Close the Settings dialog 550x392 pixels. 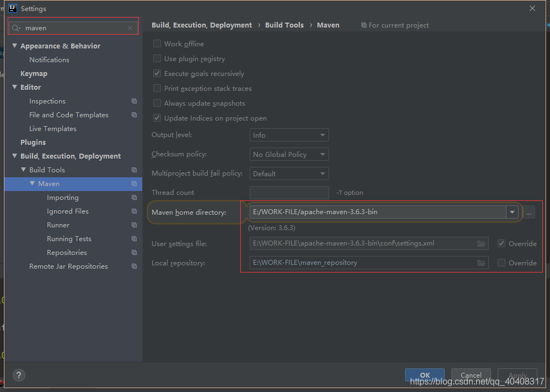coord(532,8)
